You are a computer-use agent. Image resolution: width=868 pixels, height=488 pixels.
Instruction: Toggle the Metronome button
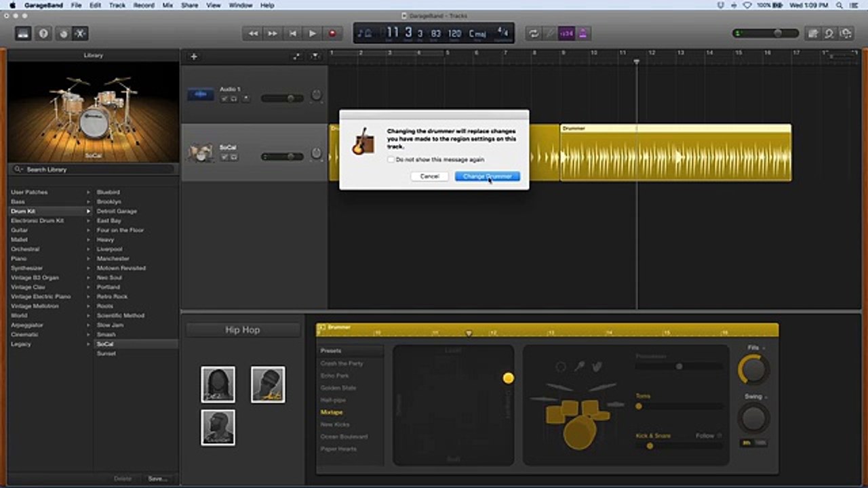tap(583, 33)
